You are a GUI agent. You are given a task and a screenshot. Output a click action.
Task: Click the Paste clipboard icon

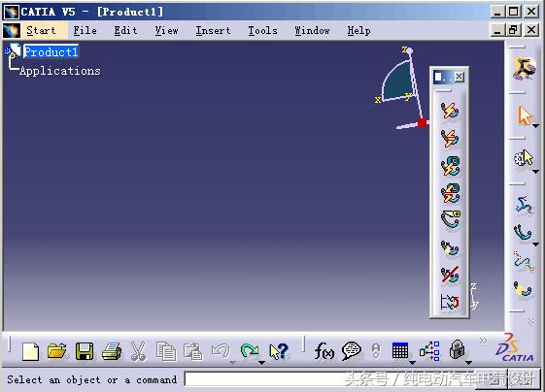pos(193,351)
